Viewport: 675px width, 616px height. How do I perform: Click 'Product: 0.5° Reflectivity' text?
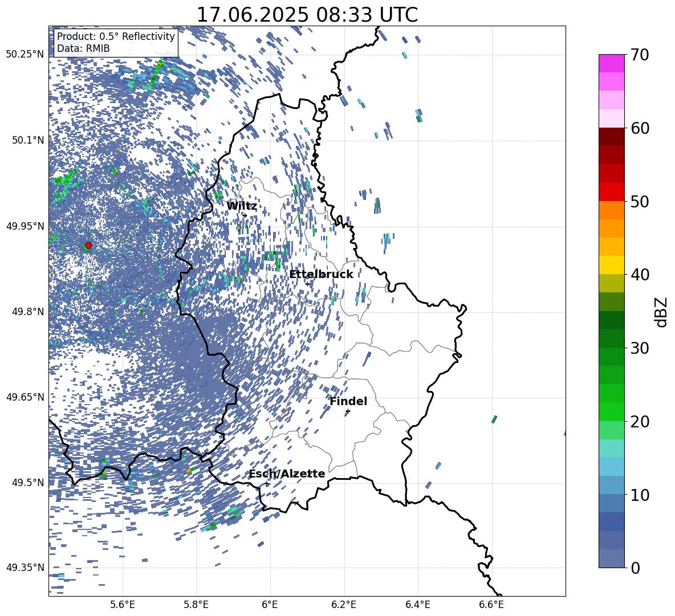(x=116, y=36)
